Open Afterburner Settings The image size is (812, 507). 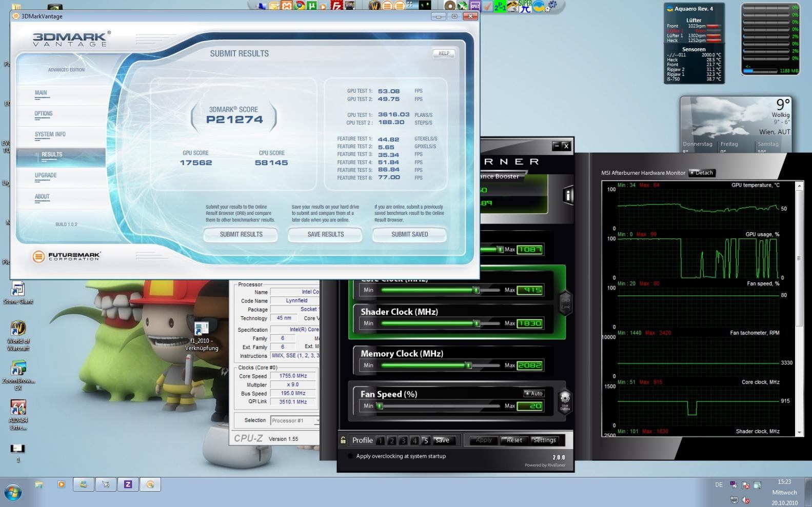click(x=544, y=440)
